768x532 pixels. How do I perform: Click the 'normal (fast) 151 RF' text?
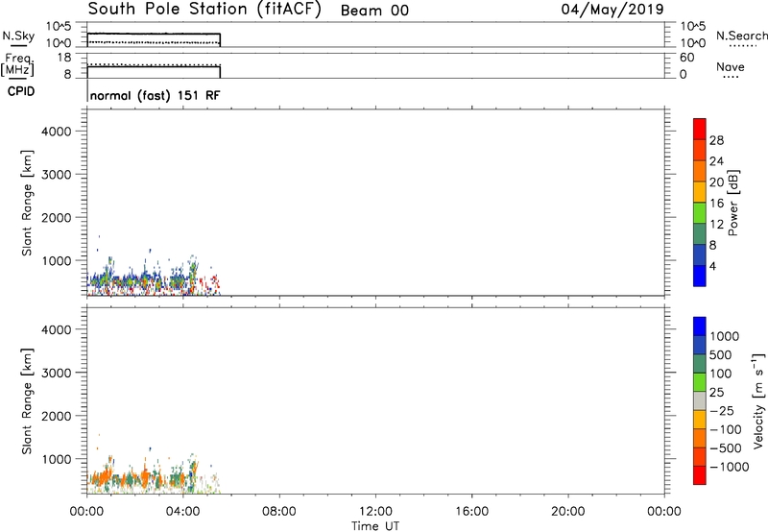pyautogui.click(x=156, y=95)
